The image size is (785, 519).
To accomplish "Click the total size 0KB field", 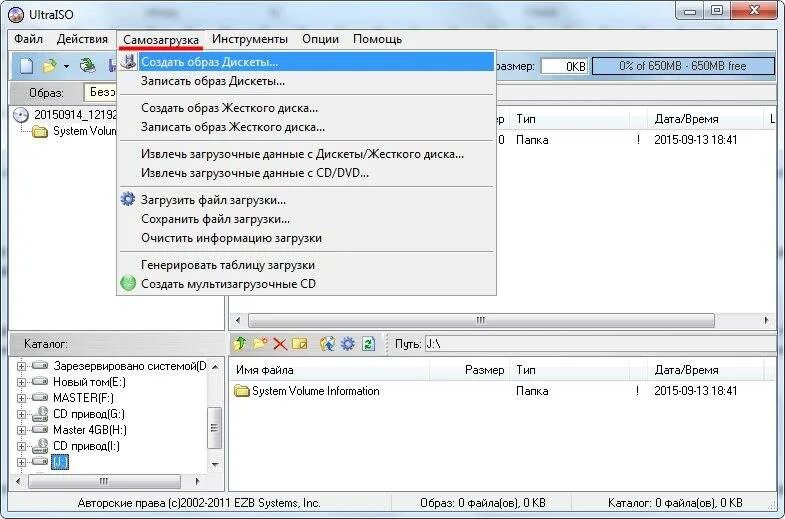I will tap(564, 66).
